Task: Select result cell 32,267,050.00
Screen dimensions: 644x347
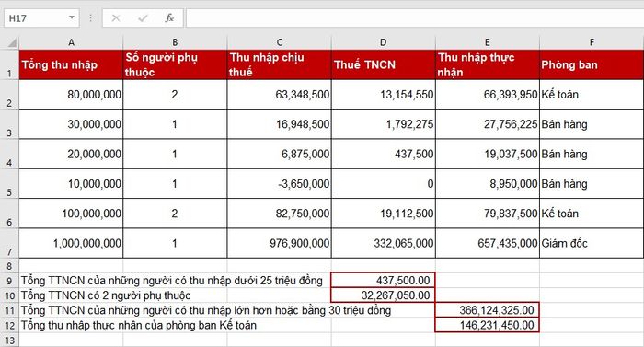Action: coord(384,295)
